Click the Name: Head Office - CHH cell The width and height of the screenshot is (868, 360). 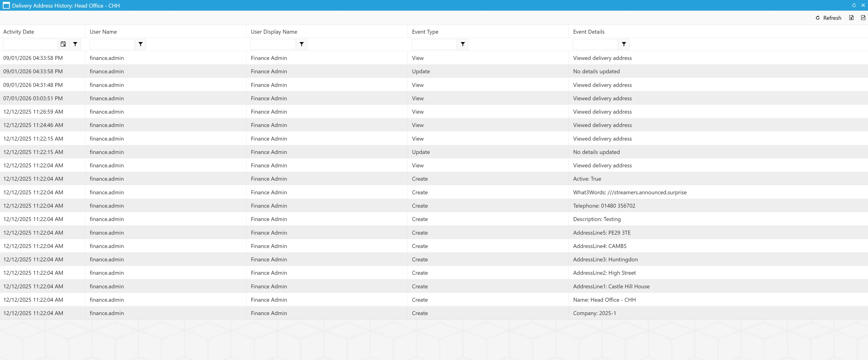coord(718,299)
